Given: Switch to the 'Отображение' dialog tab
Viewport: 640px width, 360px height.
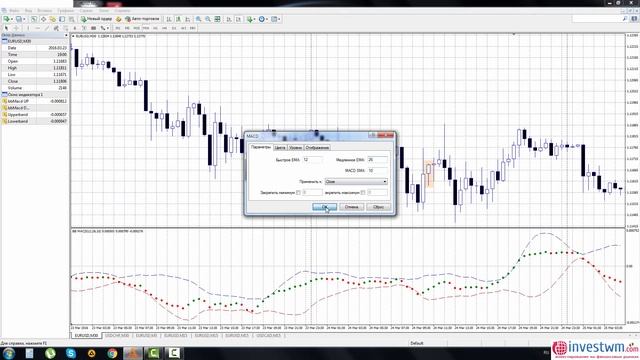Looking at the screenshot, I should 317,148.
